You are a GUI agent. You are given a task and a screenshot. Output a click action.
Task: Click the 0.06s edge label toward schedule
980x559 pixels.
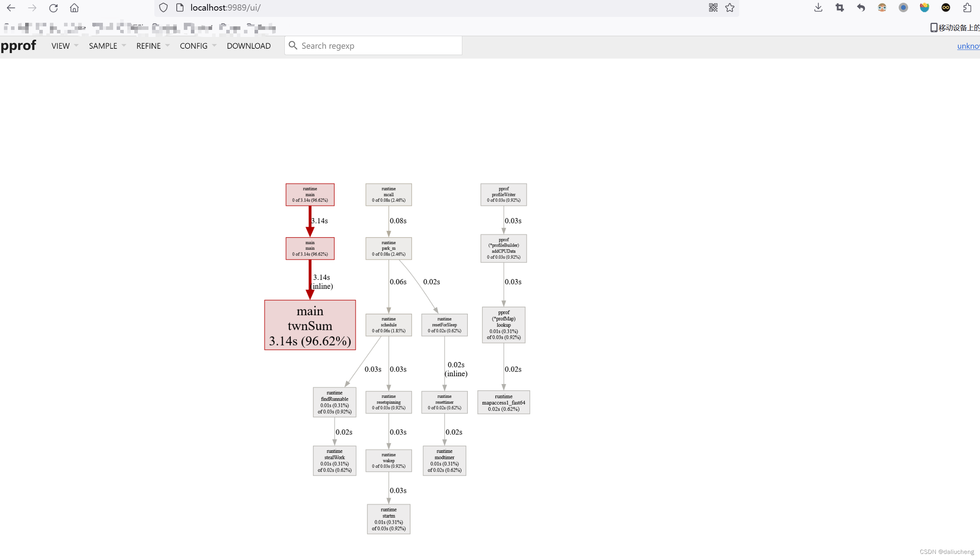click(398, 282)
